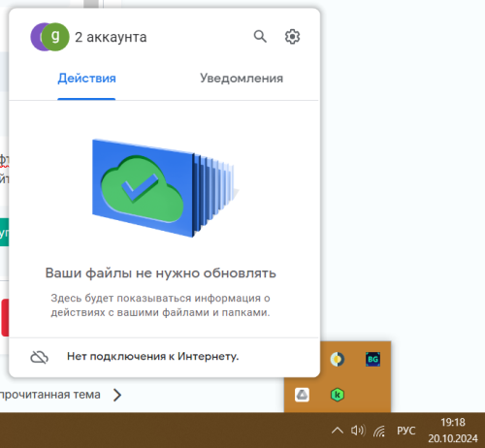Click description text about files and folders
Viewport: 485px width, 448px height.
(x=160, y=305)
